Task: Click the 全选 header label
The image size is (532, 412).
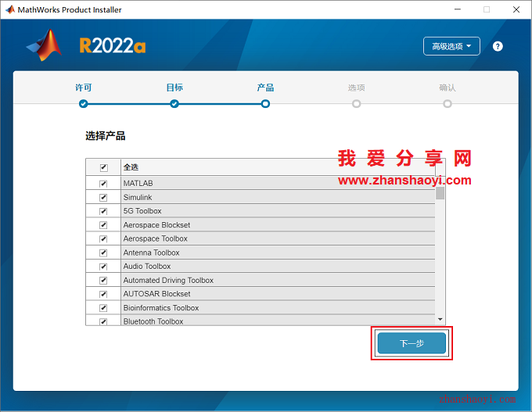Action: (x=131, y=167)
